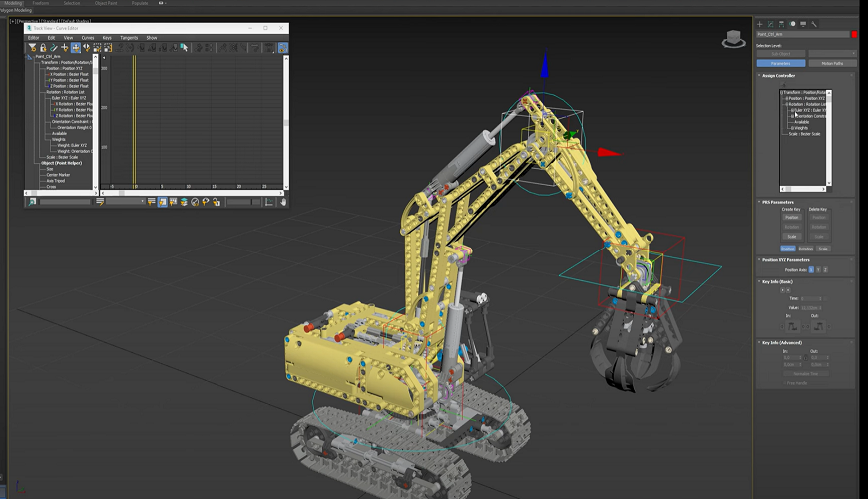Open the Motion panel icon
868x499 pixels.
792,24
